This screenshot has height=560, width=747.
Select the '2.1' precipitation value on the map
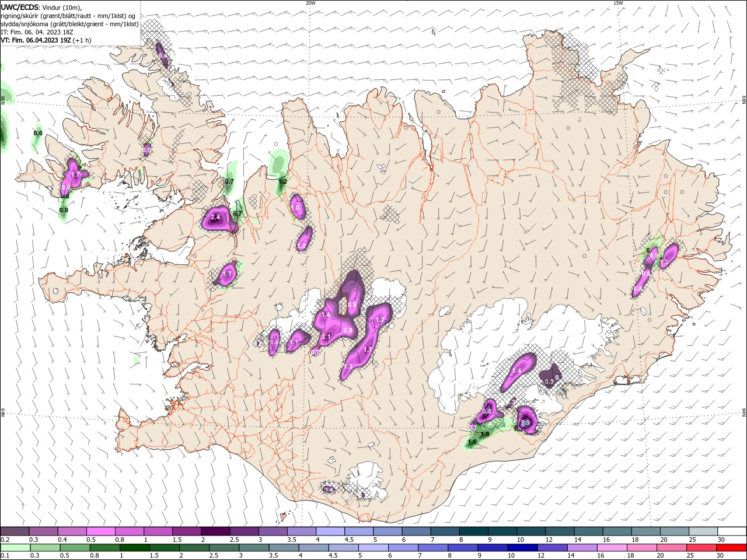point(327,337)
